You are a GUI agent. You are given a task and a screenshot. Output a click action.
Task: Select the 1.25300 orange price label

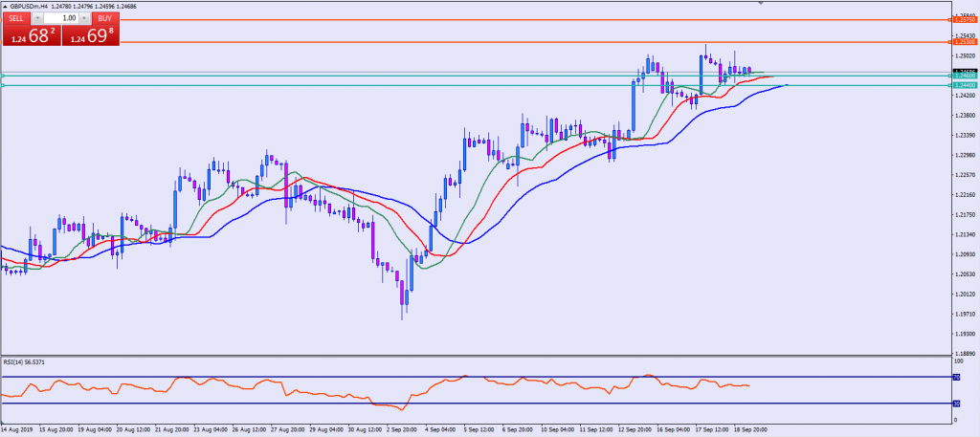pos(965,42)
